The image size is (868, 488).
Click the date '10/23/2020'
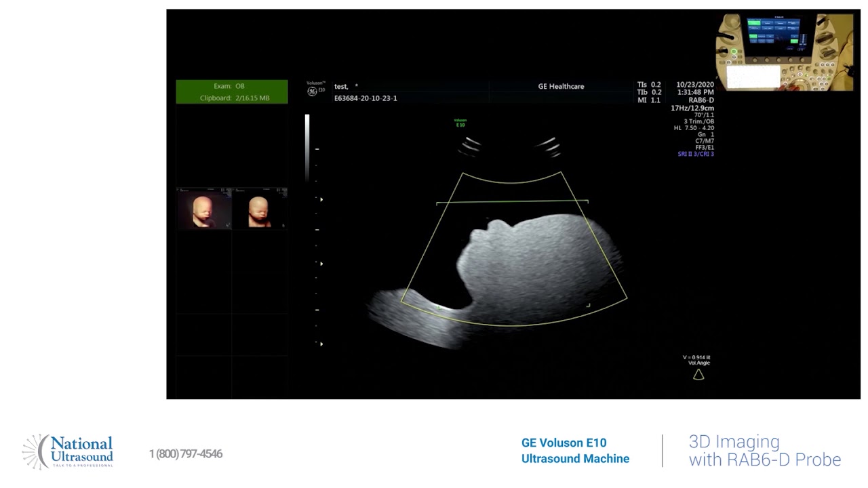(x=695, y=85)
